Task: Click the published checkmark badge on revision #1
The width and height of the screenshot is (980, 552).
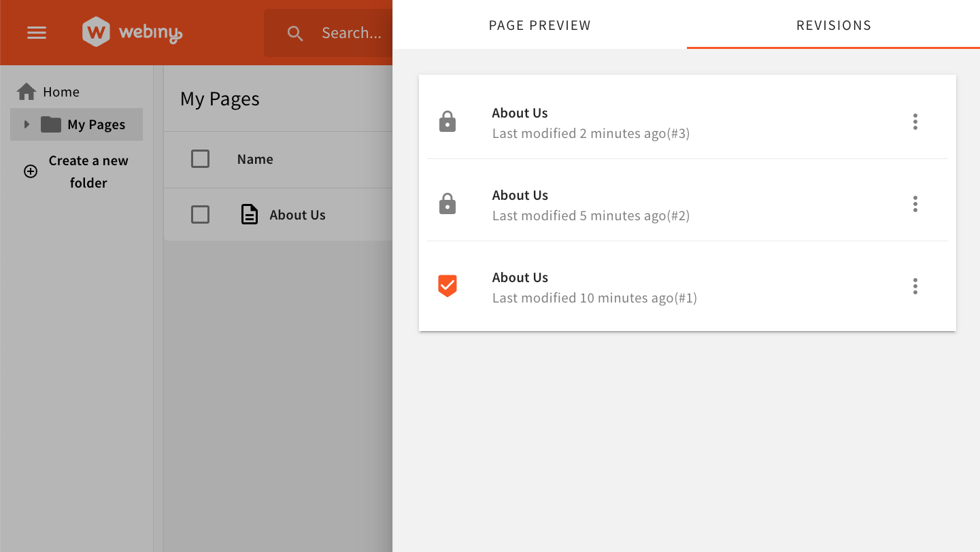Action: pos(447,286)
